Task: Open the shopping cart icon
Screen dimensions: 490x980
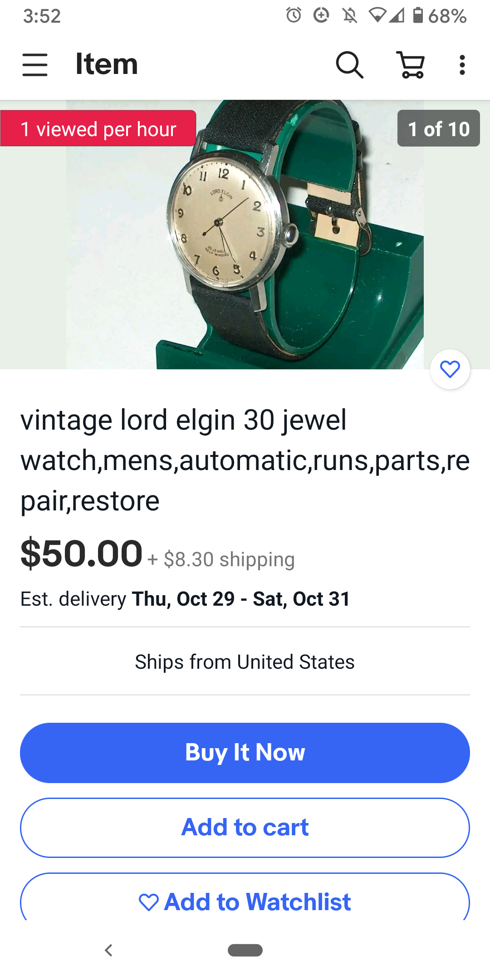Action: [x=411, y=64]
